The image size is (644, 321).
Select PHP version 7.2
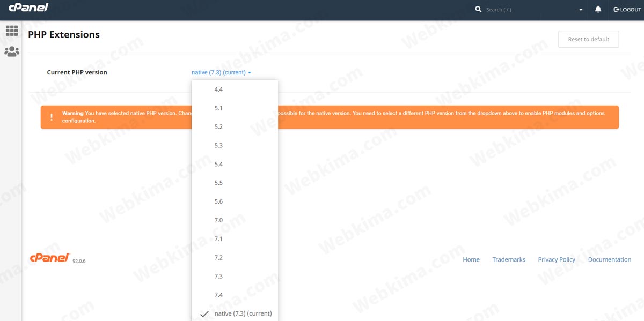(x=235, y=258)
